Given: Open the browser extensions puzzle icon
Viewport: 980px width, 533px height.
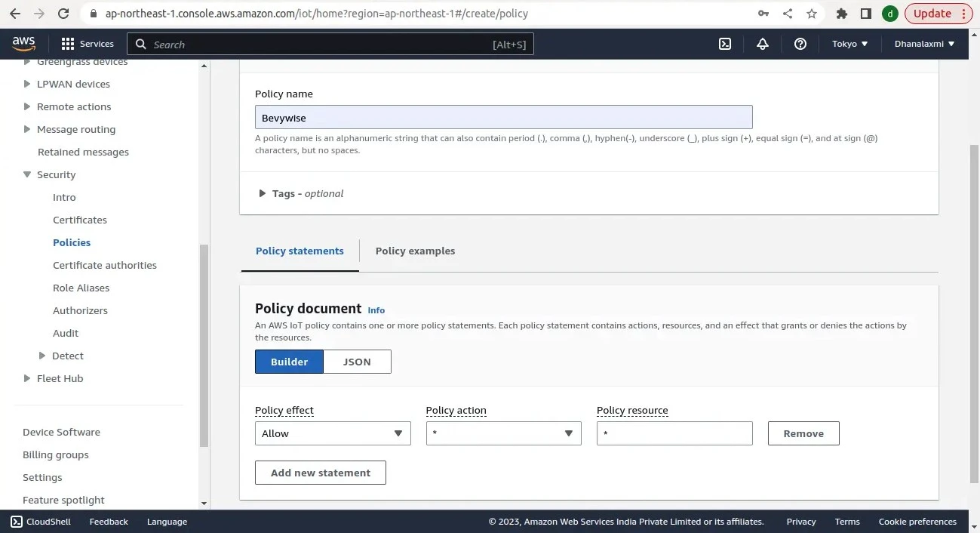Looking at the screenshot, I should 842,14.
